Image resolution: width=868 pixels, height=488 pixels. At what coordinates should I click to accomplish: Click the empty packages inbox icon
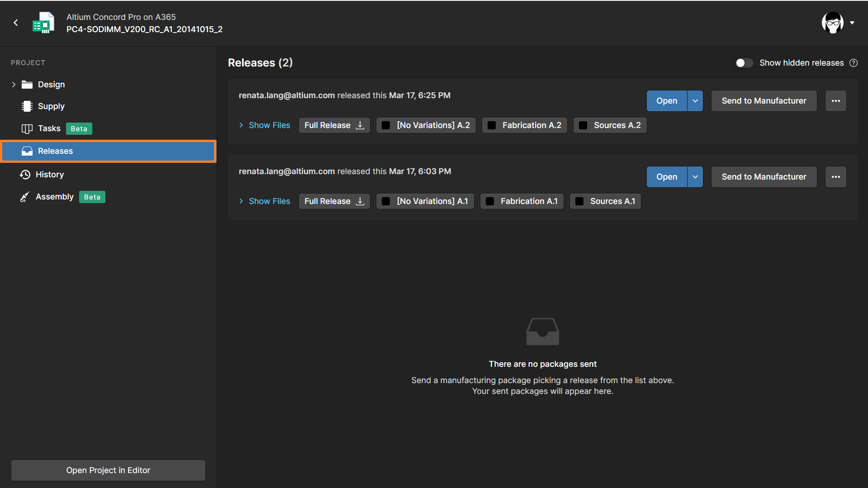click(542, 332)
